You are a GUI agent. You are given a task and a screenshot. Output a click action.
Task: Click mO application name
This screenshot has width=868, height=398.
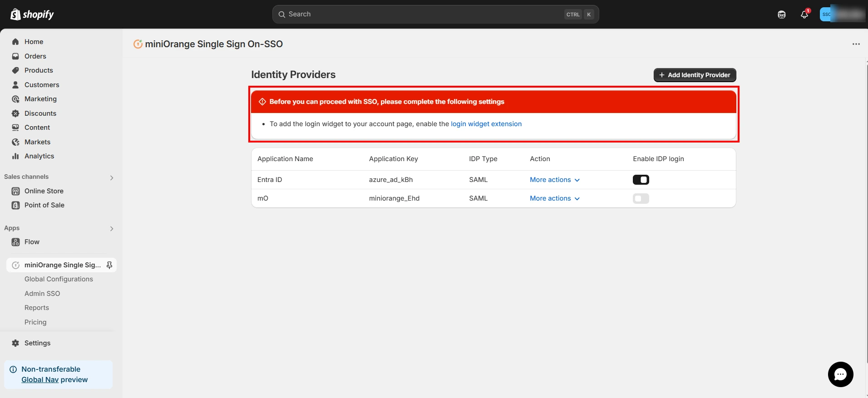click(x=263, y=198)
